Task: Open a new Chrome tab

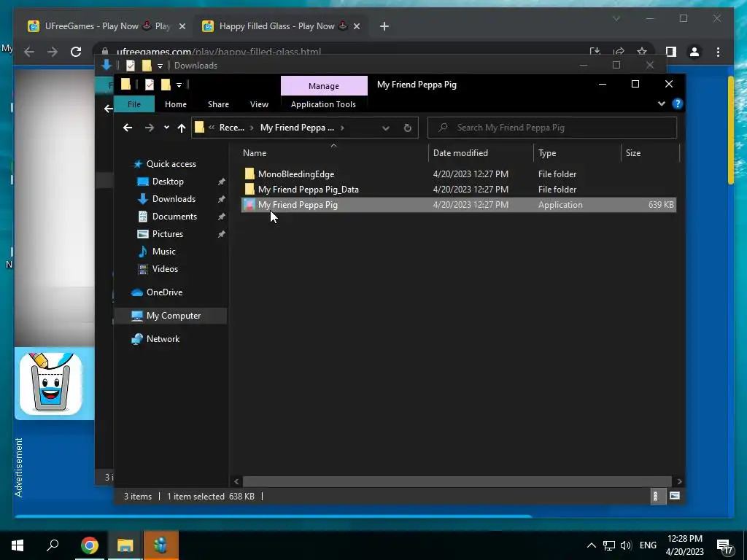Action: click(384, 26)
